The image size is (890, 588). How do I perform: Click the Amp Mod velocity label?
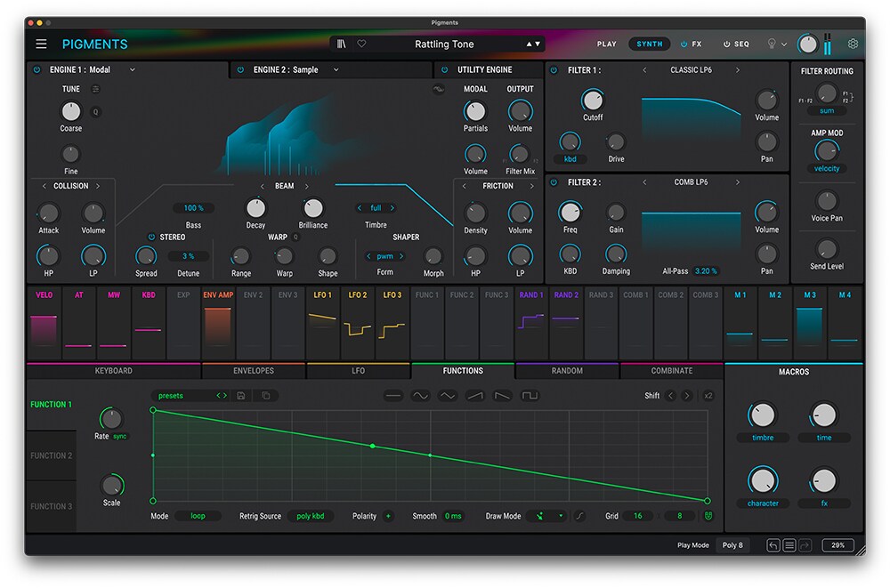coord(827,168)
